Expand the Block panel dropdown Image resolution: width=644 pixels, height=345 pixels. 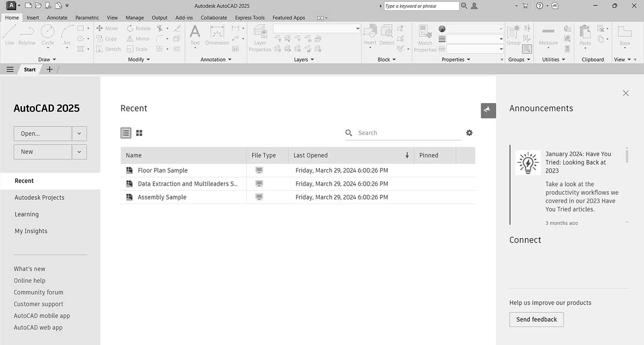tap(387, 59)
